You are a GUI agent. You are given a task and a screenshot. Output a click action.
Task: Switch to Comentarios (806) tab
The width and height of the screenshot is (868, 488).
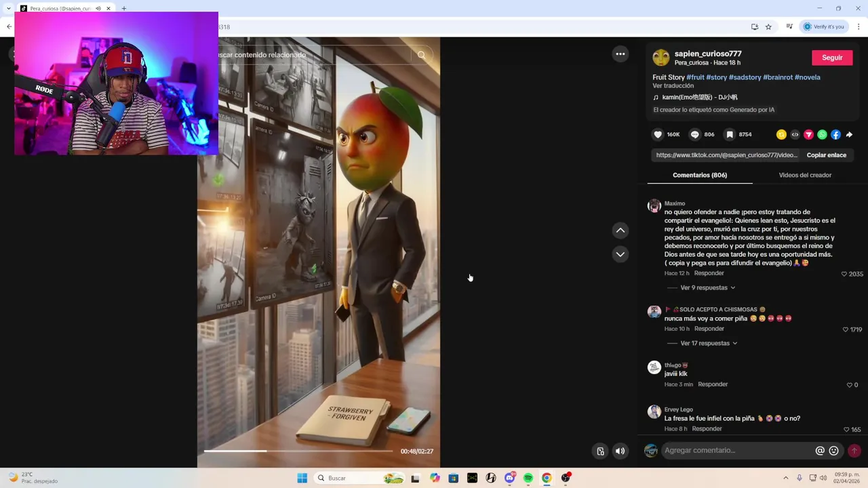click(700, 175)
